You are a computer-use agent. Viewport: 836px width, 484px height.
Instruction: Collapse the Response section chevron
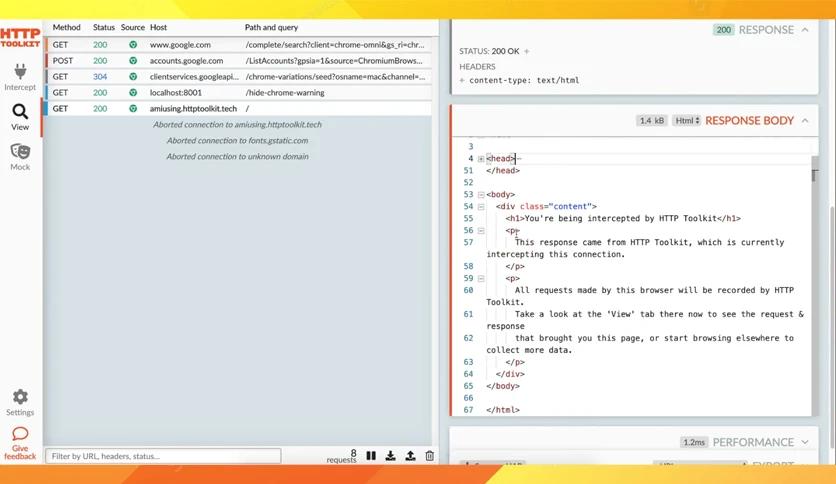pos(805,30)
